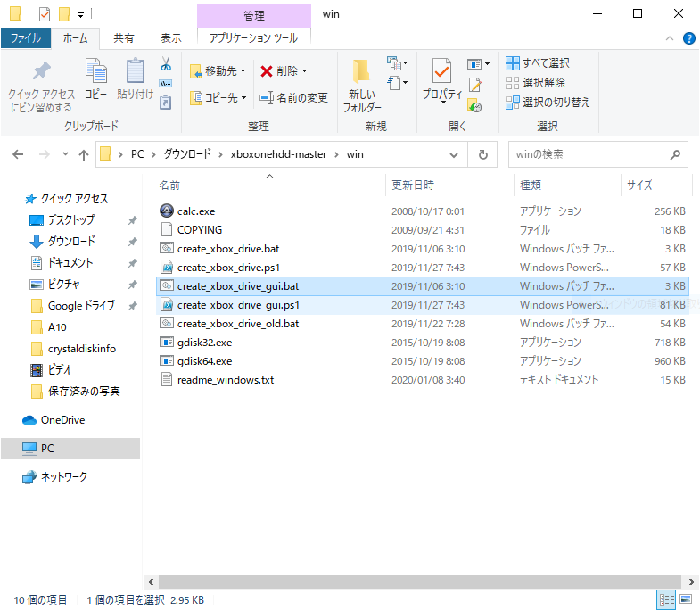The image size is (700, 611).
Task: Click the Copy path icon
Action: [166, 84]
